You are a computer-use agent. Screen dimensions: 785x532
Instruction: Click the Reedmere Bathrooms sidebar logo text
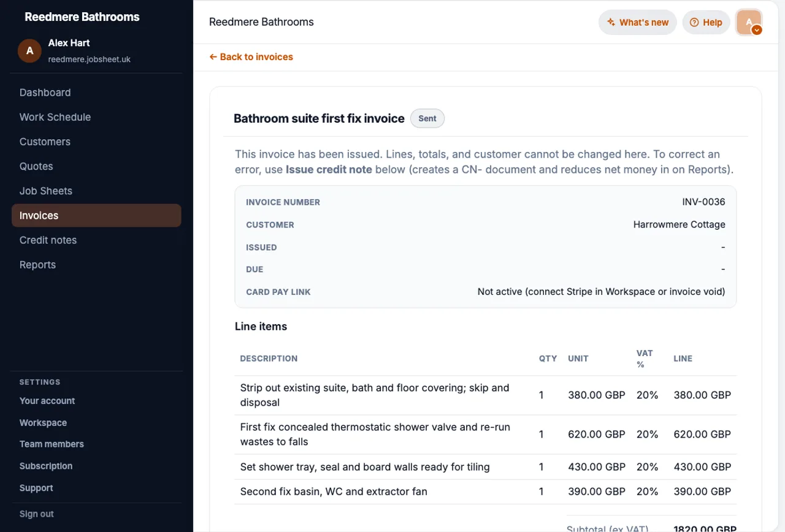(82, 17)
